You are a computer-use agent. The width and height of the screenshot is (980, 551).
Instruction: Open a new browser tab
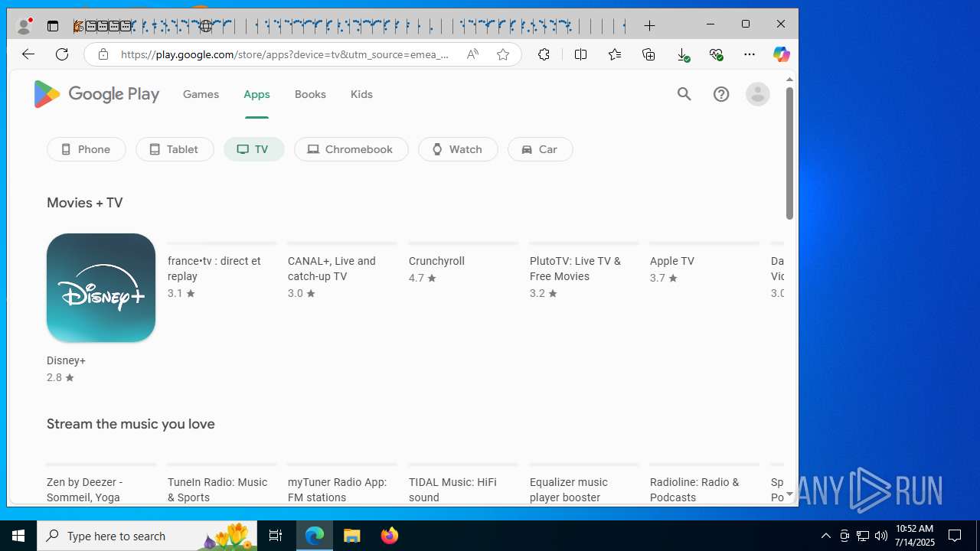click(x=649, y=26)
